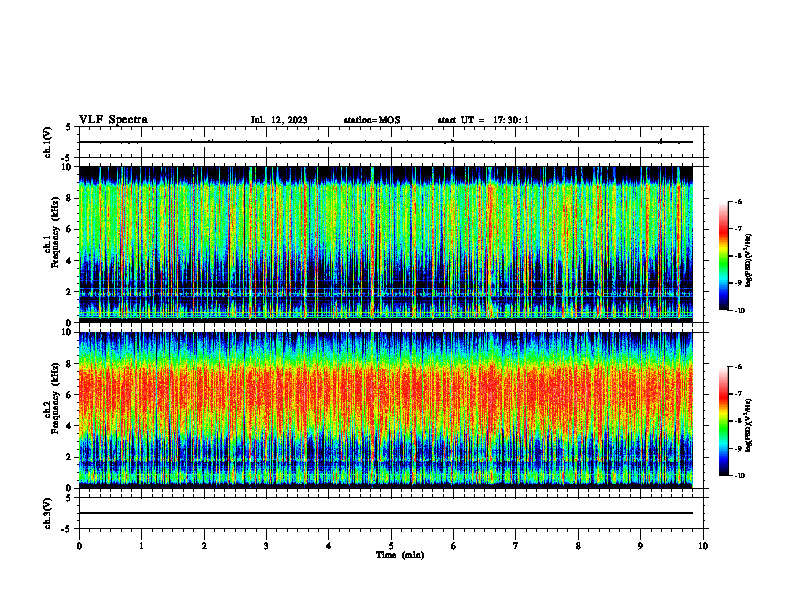Click the "2" tick on the Time axis

point(204,546)
